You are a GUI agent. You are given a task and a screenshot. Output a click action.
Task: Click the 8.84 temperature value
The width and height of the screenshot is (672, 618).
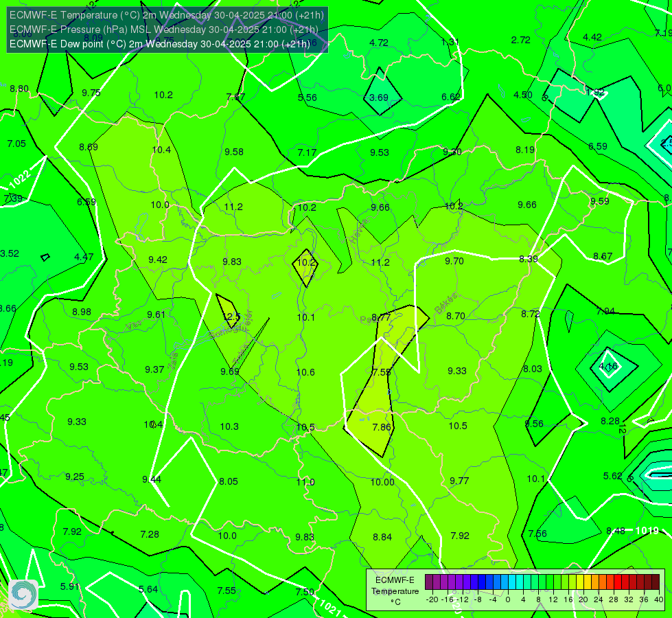[382, 537]
